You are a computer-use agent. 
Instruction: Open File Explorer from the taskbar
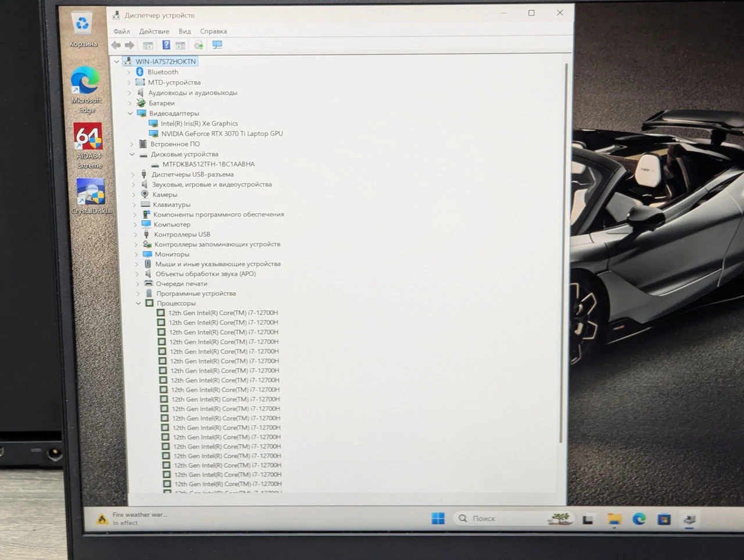pos(614,519)
